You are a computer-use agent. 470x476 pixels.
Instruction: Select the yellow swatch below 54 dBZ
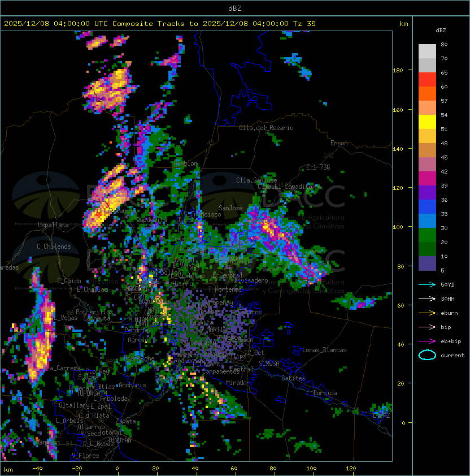[x=427, y=122]
